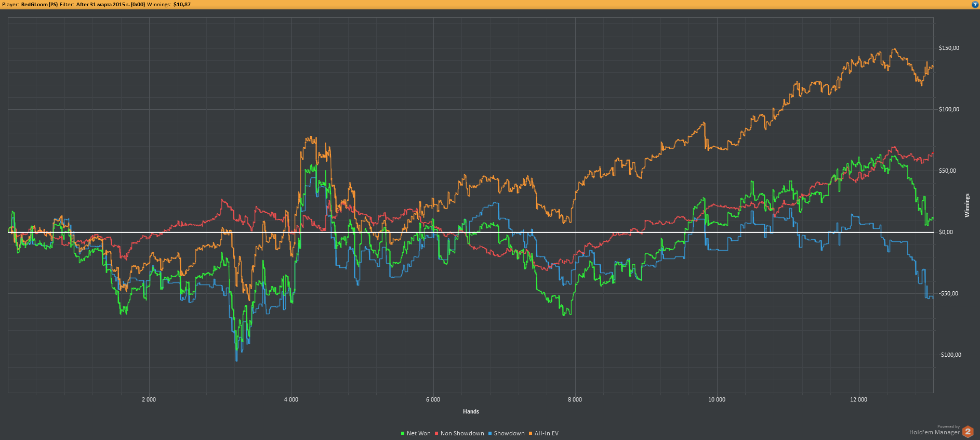Toggle the All-In EV legend entry
This screenshot has height=440, width=980.
coord(544,433)
